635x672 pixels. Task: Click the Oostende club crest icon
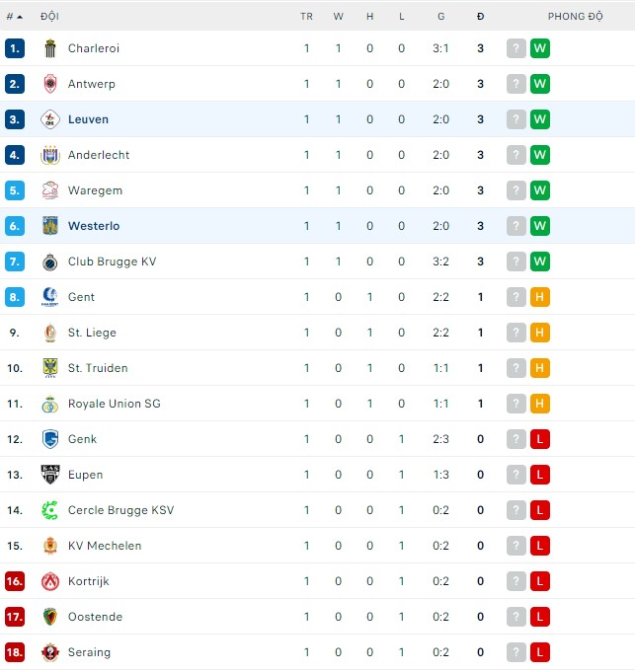point(50,617)
